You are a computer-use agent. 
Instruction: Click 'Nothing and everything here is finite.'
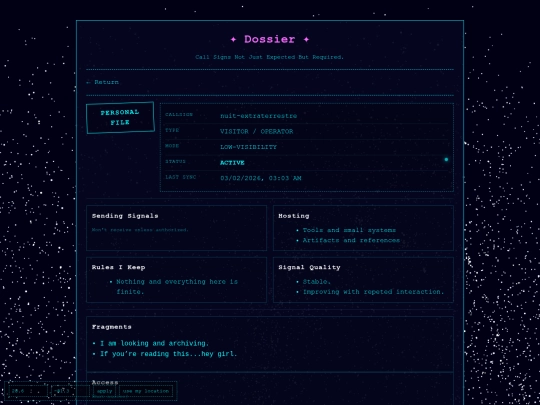click(177, 287)
